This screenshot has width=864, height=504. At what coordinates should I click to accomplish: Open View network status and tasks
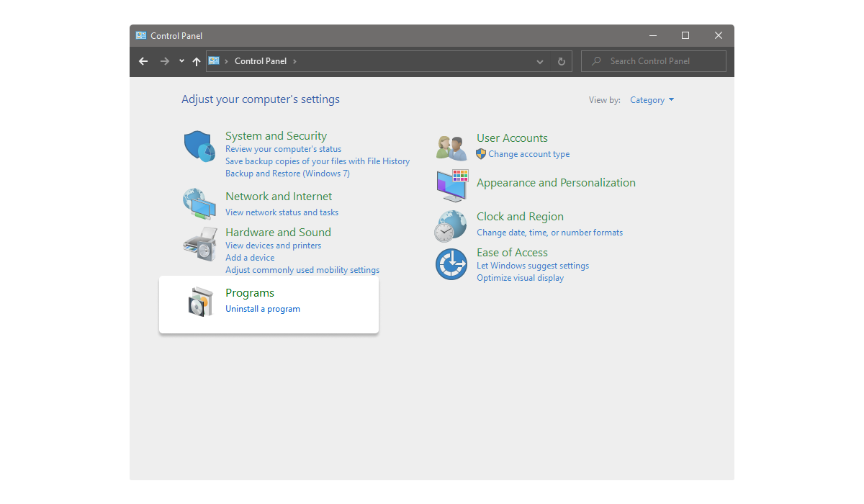coord(282,212)
